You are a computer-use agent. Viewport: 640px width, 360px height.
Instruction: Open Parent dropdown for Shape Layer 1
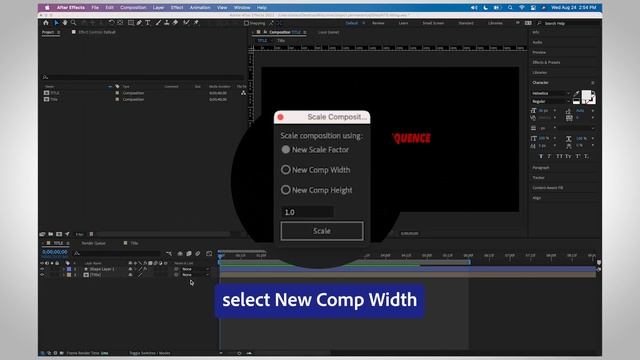(195, 269)
